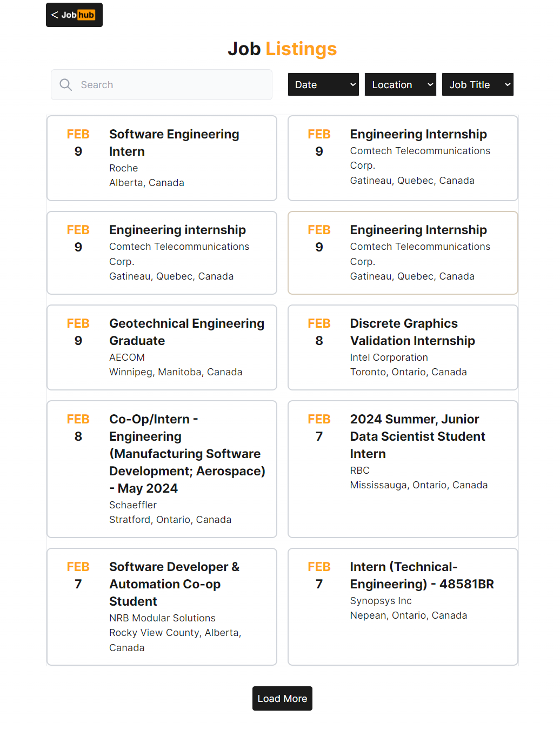Click the Winnipeg, Manitoba, Canada location text

coord(176,372)
